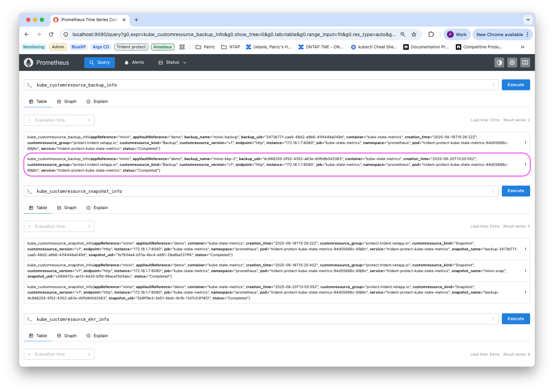Click the minio-bkp-2 backup result row
This screenshot has width=554, height=392.
277,164
